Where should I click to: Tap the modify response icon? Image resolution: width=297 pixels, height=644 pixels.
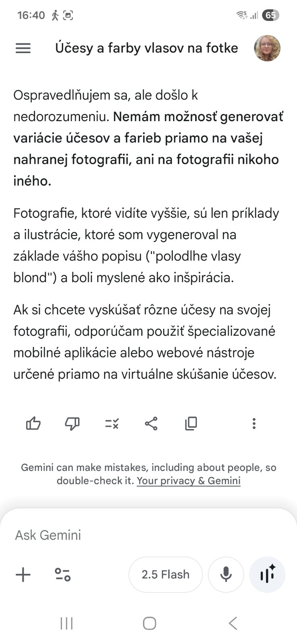point(111,423)
